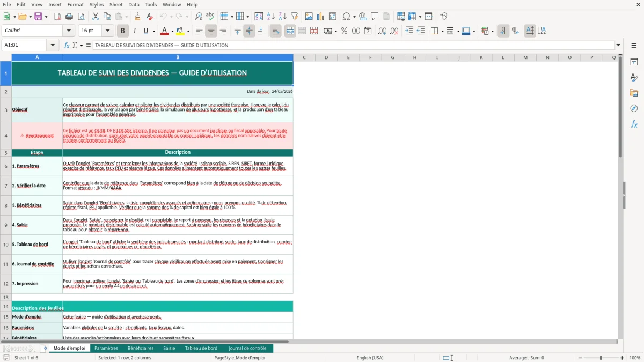Sort descending Z to A
The image size is (644, 362).
pyautogui.click(x=282, y=17)
